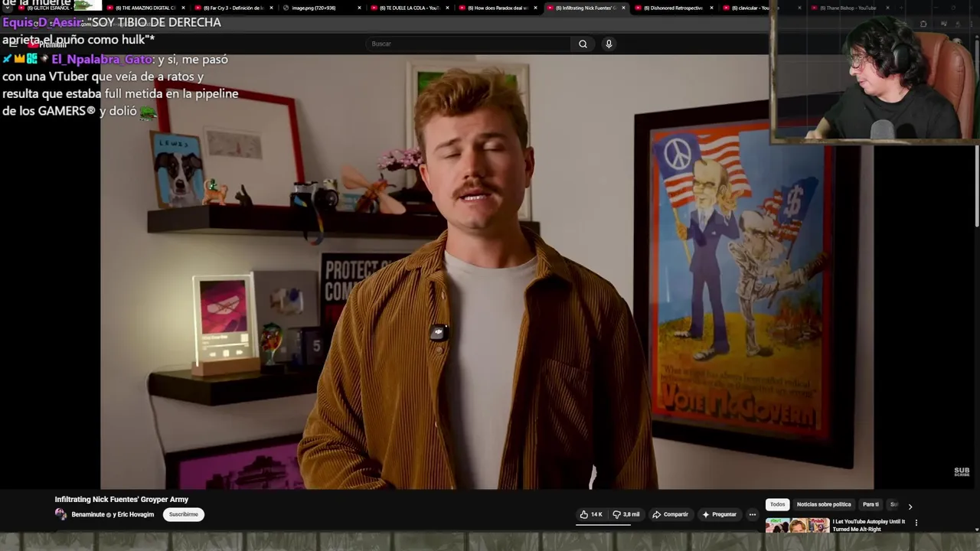Viewport: 980px width, 551px height.
Task: Subscribe with the Suscribirme button
Action: point(184,514)
